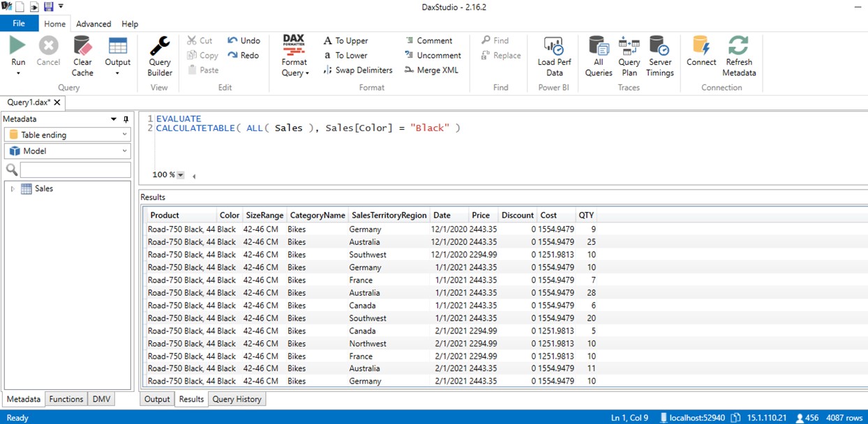Screen dimensions: 868x424
Task: Click Swap Delimiters
Action: coord(358,70)
